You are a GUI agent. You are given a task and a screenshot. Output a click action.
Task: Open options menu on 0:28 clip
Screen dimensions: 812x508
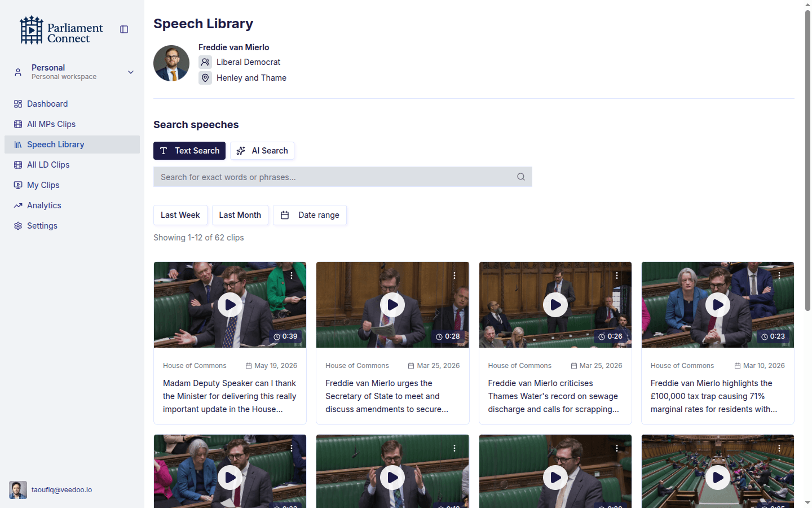tap(454, 275)
